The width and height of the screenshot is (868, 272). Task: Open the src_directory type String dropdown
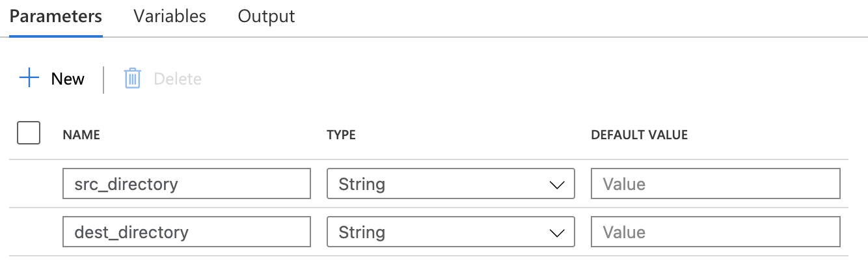450,184
